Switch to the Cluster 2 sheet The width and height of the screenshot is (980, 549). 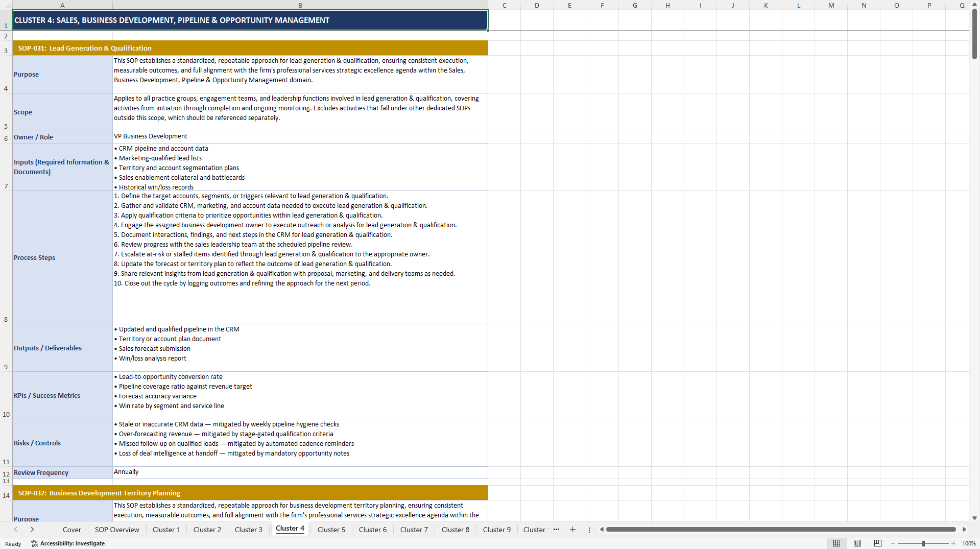click(x=207, y=530)
